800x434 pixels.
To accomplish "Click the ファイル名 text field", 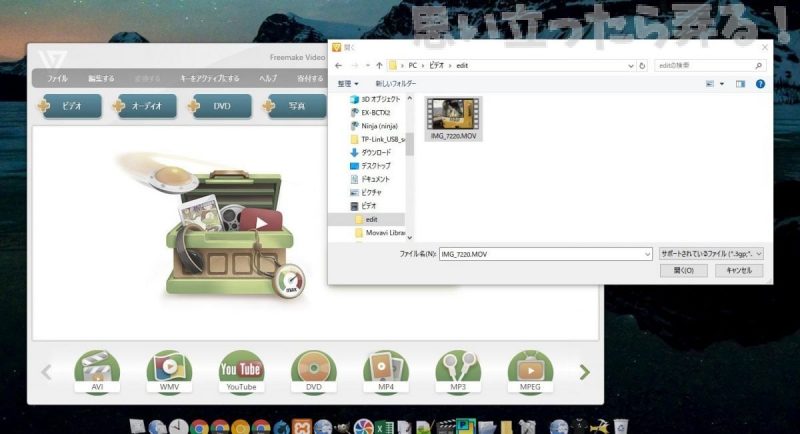I will [545, 254].
